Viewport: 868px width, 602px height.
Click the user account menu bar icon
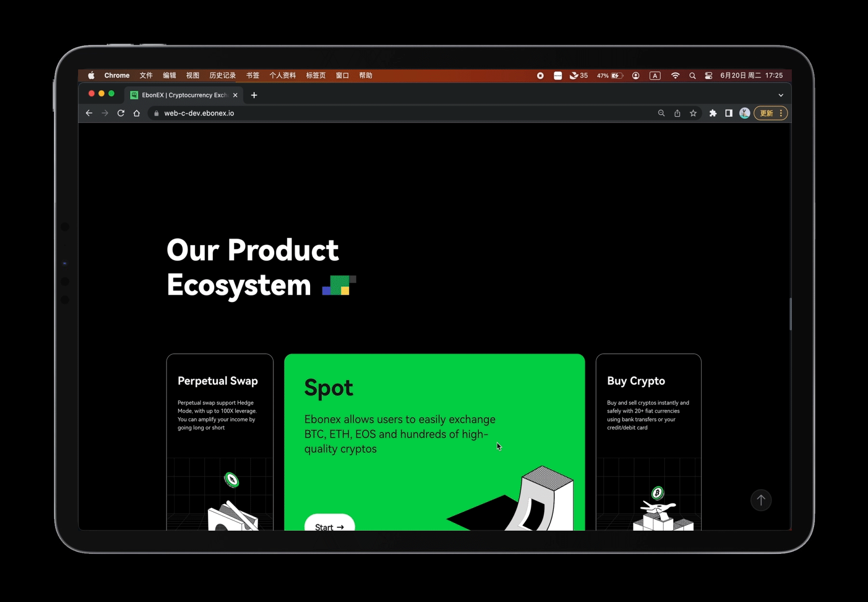click(636, 76)
